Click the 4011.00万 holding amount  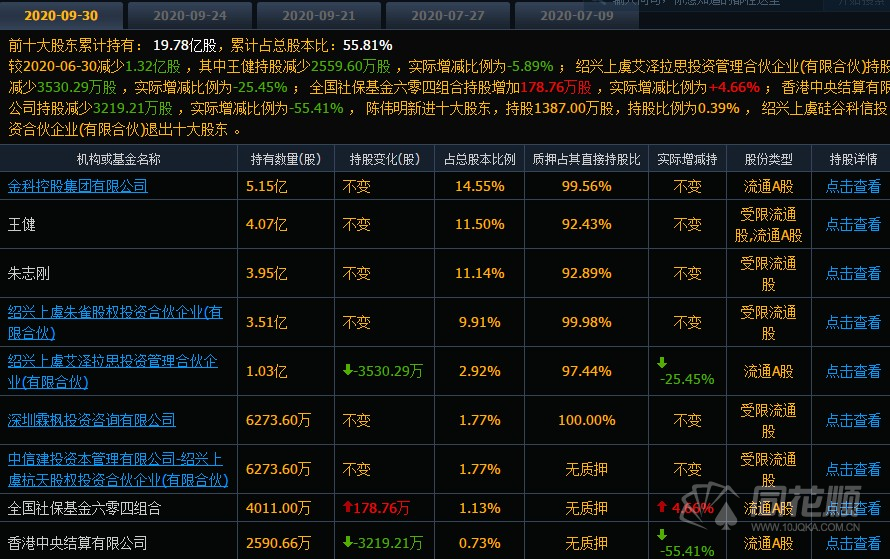[x=278, y=508]
